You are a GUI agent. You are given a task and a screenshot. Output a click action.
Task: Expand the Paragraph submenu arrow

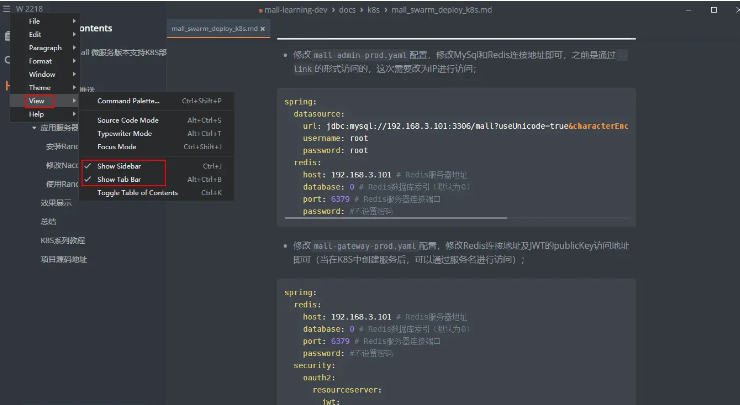[74, 48]
